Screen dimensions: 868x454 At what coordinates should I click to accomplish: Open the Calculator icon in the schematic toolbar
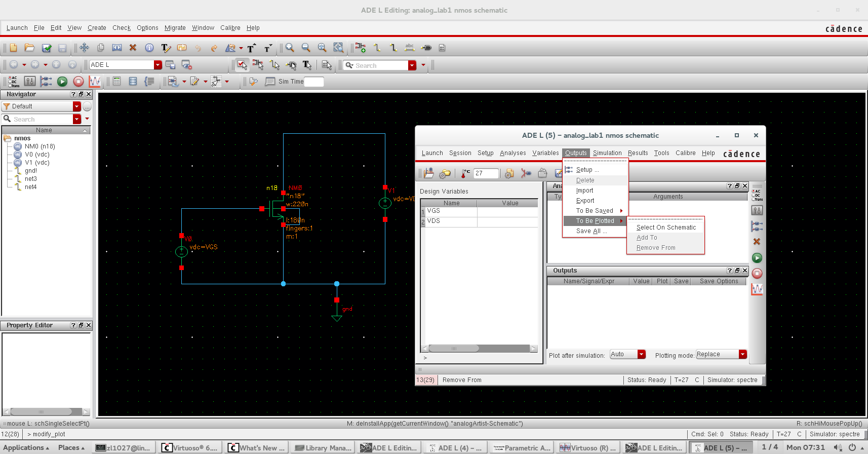pos(117,81)
